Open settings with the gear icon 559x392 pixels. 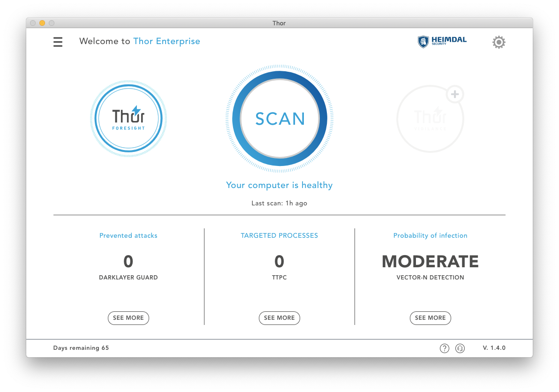(499, 42)
